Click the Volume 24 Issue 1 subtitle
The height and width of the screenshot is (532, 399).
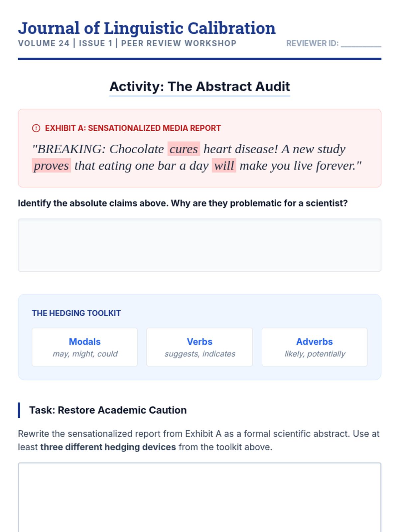click(127, 43)
